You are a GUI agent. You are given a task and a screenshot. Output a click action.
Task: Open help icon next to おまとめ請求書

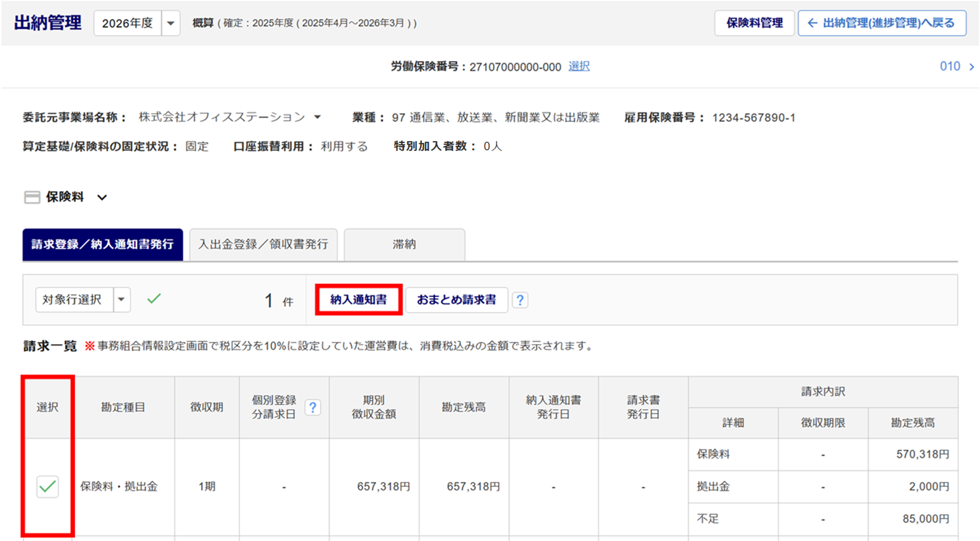520,300
